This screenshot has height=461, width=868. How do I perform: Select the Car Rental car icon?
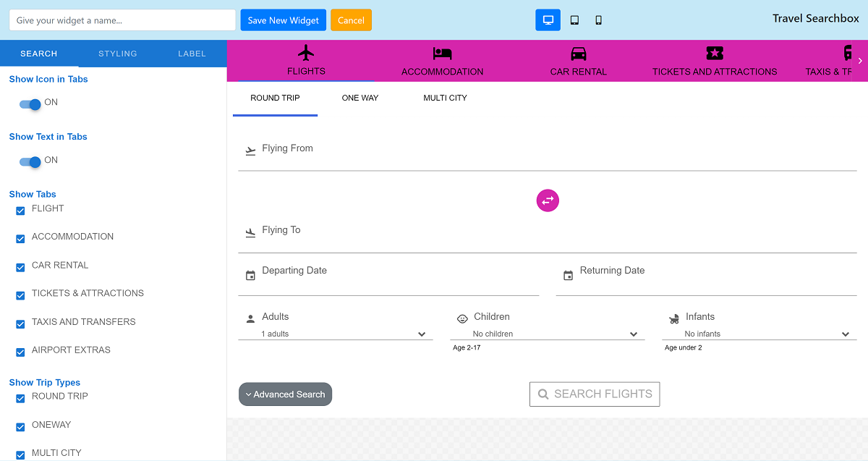click(578, 54)
